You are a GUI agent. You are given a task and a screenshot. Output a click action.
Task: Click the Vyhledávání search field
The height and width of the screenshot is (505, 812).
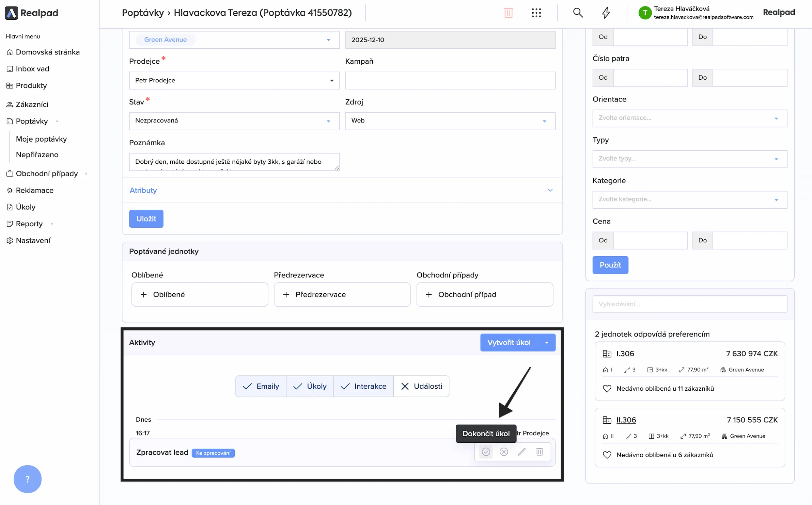coord(689,304)
